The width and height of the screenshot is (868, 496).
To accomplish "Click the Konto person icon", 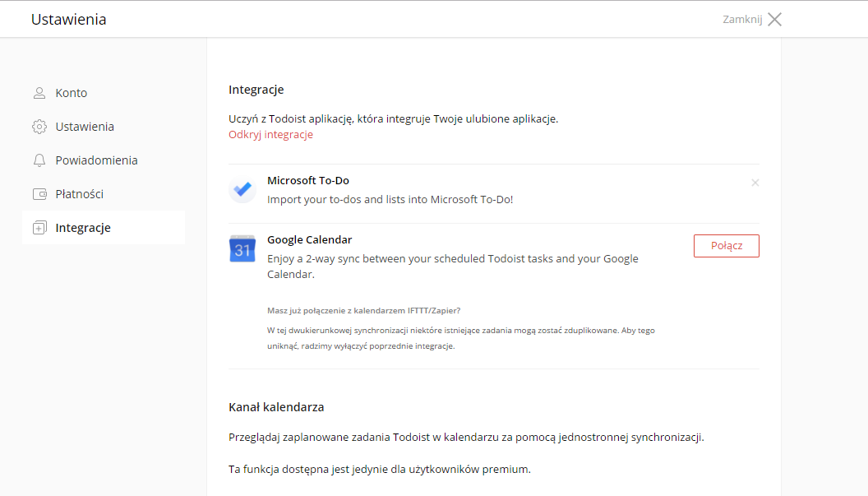I will pyautogui.click(x=39, y=93).
